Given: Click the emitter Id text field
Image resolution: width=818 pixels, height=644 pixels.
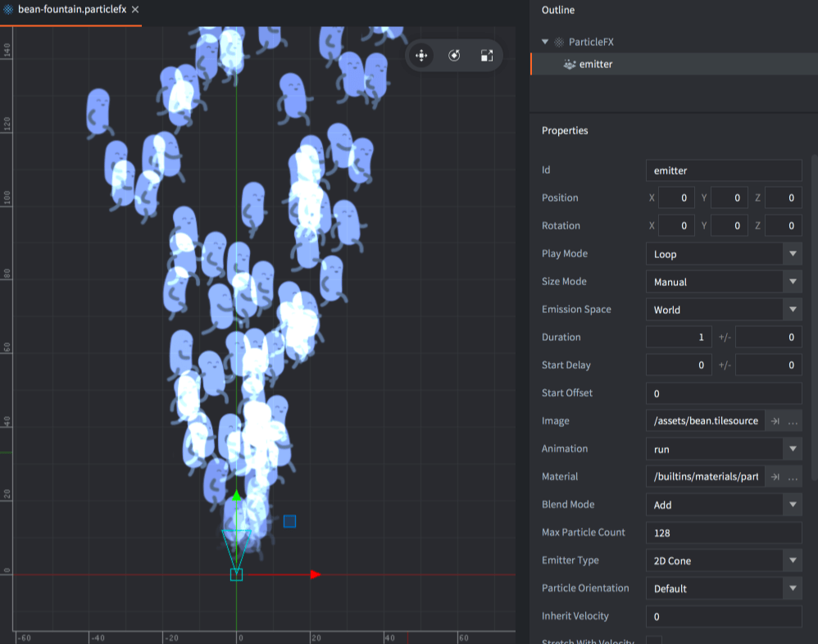Looking at the screenshot, I should (x=723, y=170).
